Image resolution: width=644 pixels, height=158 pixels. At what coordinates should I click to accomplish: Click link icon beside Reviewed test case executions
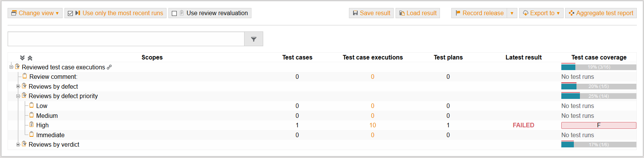(x=109, y=67)
